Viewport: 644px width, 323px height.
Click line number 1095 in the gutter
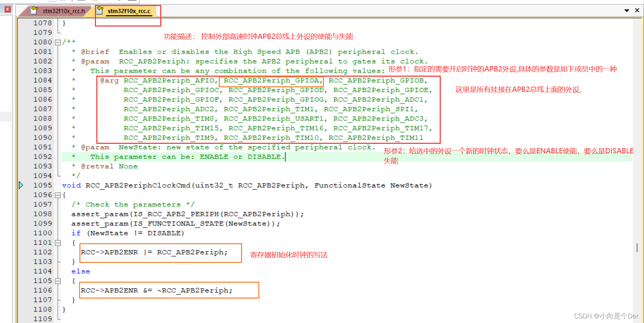coord(43,185)
